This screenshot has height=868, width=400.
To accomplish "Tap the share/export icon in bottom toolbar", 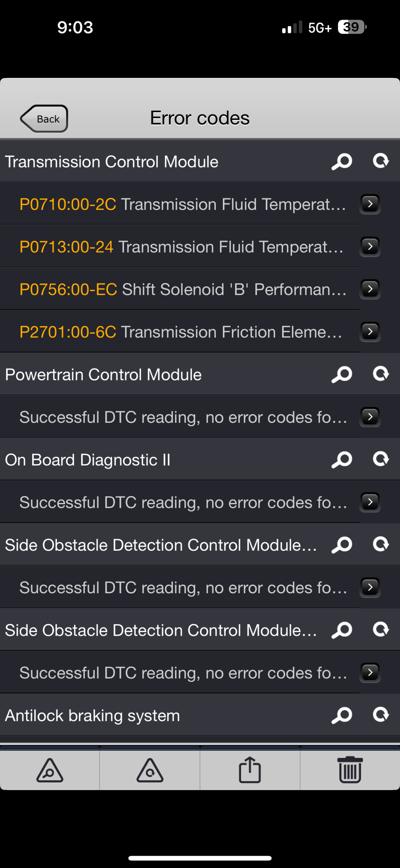I will coord(250,770).
